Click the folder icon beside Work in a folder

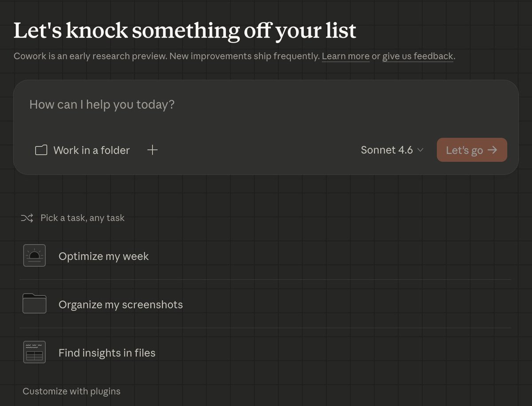pyautogui.click(x=41, y=150)
